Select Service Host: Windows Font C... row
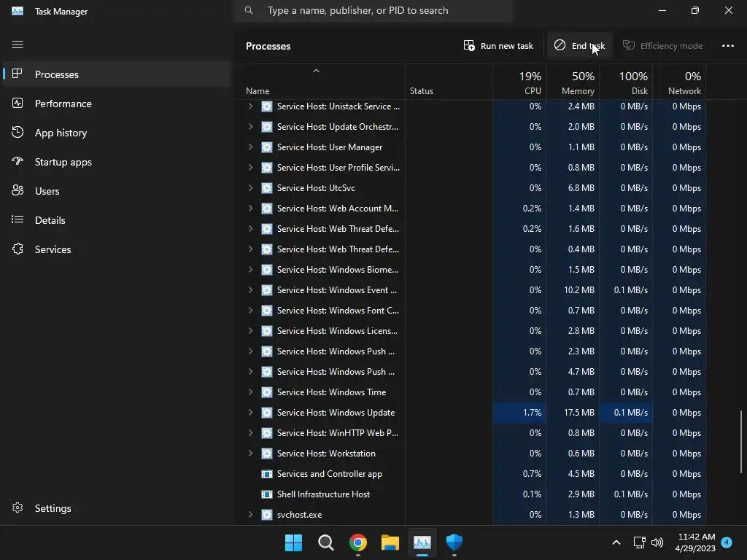This screenshot has width=747, height=560. tap(470, 311)
